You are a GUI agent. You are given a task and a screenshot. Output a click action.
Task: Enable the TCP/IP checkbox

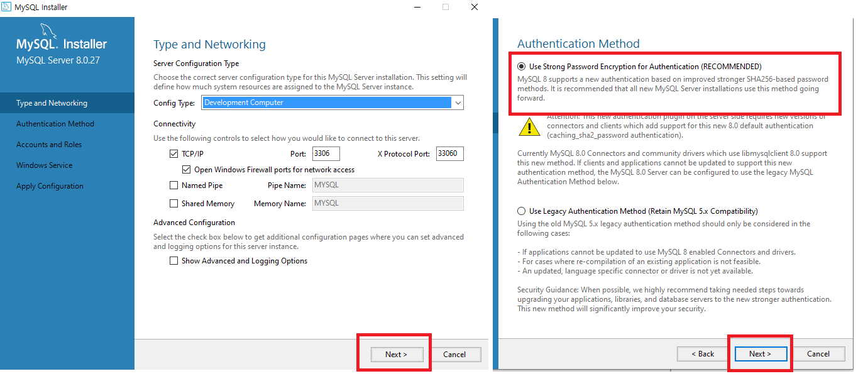point(174,153)
